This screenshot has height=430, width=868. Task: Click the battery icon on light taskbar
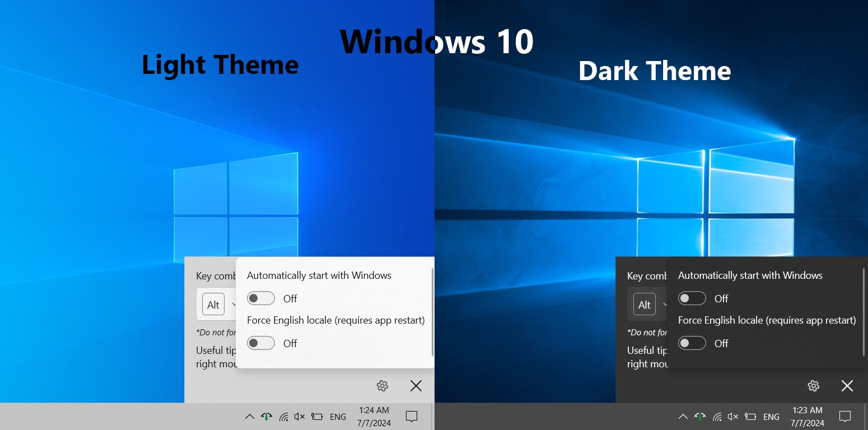tap(317, 417)
